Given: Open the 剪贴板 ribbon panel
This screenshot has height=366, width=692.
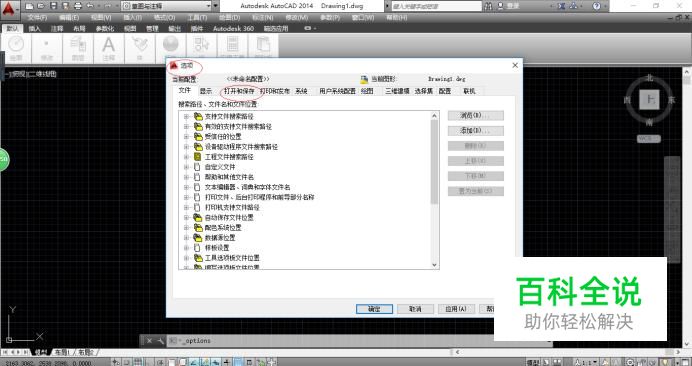Looking at the screenshot, I should [263, 46].
